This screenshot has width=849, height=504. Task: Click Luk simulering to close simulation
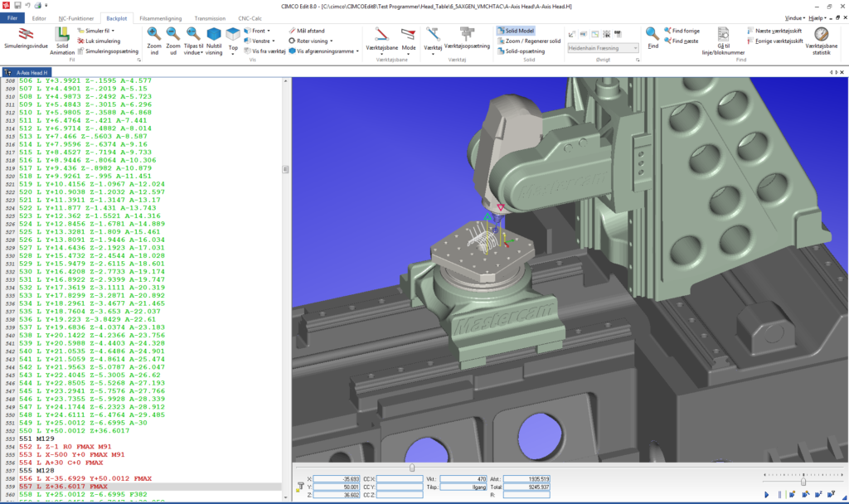(x=99, y=41)
